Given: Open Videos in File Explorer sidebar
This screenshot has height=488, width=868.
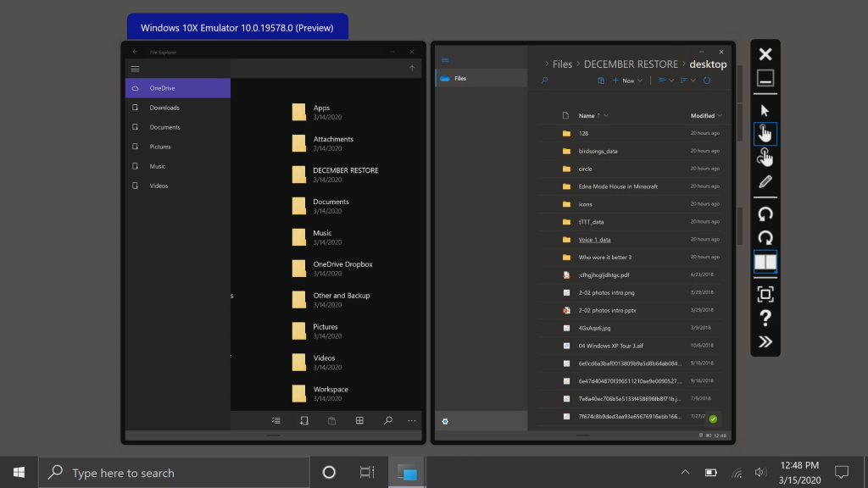Looking at the screenshot, I should 178,186.
